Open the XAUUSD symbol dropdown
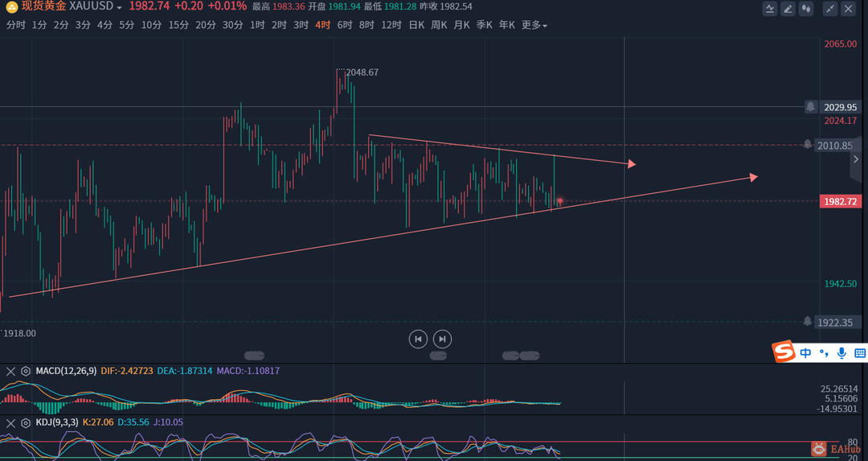 pyautogui.click(x=119, y=7)
